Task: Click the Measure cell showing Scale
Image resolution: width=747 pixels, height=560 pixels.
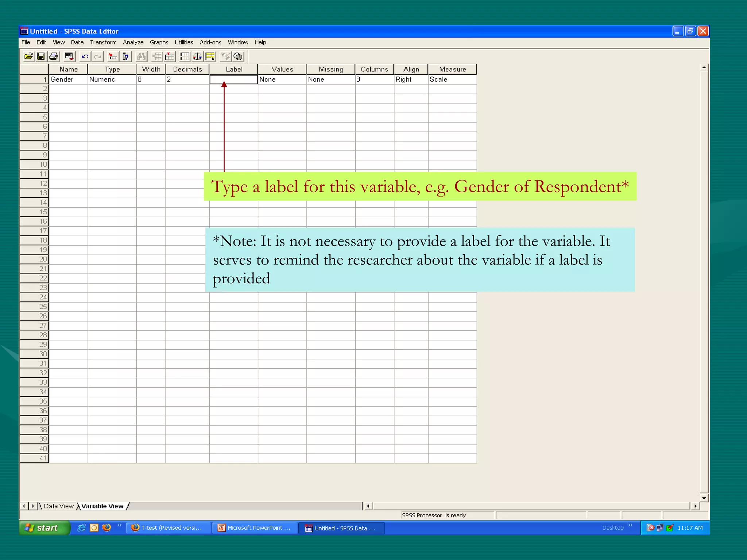Action: click(452, 79)
